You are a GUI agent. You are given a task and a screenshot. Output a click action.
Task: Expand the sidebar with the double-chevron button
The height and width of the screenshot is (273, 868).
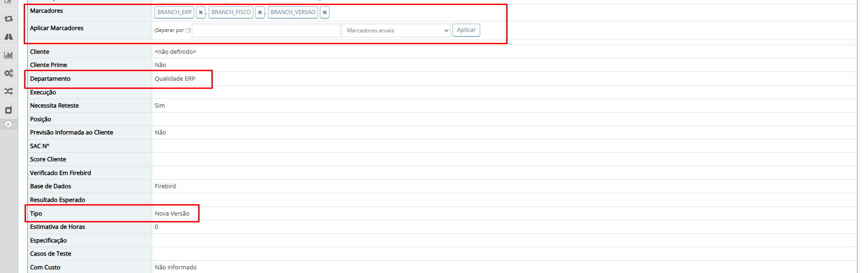pyautogui.click(x=8, y=124)
